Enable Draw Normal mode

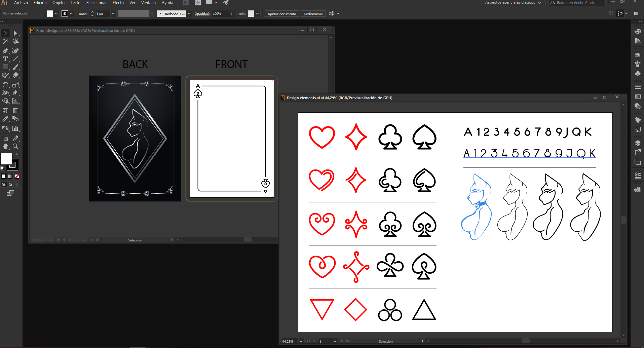(x=4, y=184)
